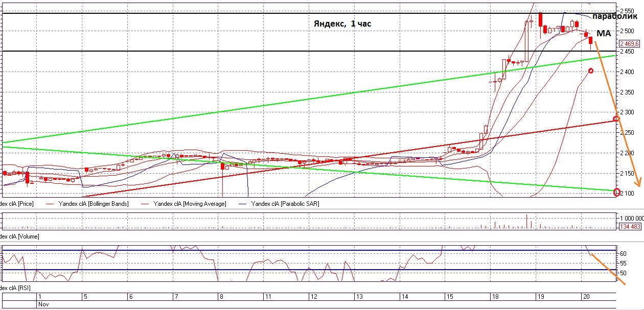The width and height of the screenshot is (644, 310).
Task: Select date 11 on the time axis
Action: coord(267,296)
